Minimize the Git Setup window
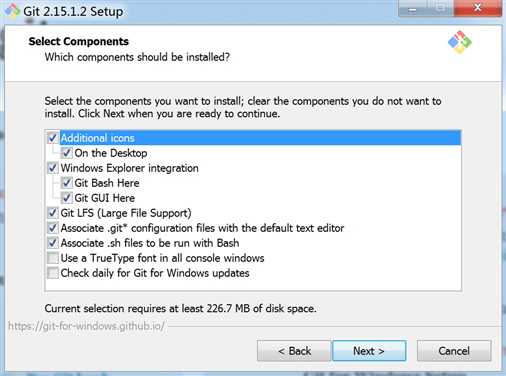Viewport: 506px width, 376px height. click(413, 8)
